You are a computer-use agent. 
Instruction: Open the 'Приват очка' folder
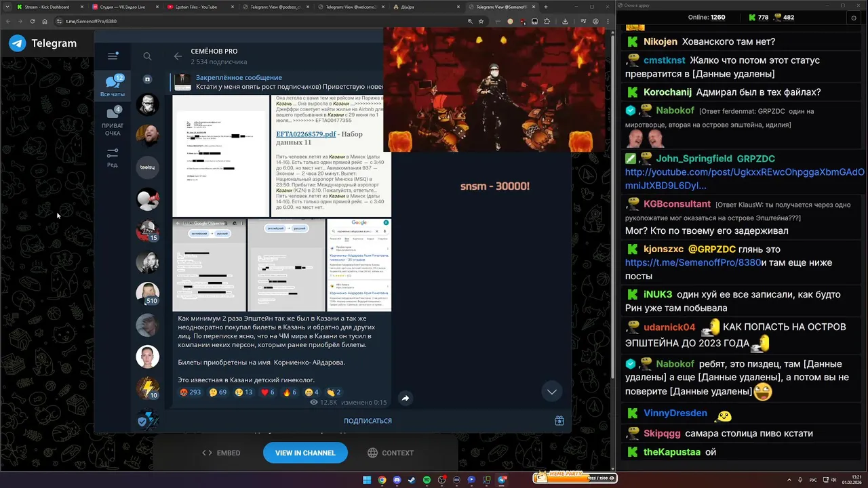tap(113, 121)
